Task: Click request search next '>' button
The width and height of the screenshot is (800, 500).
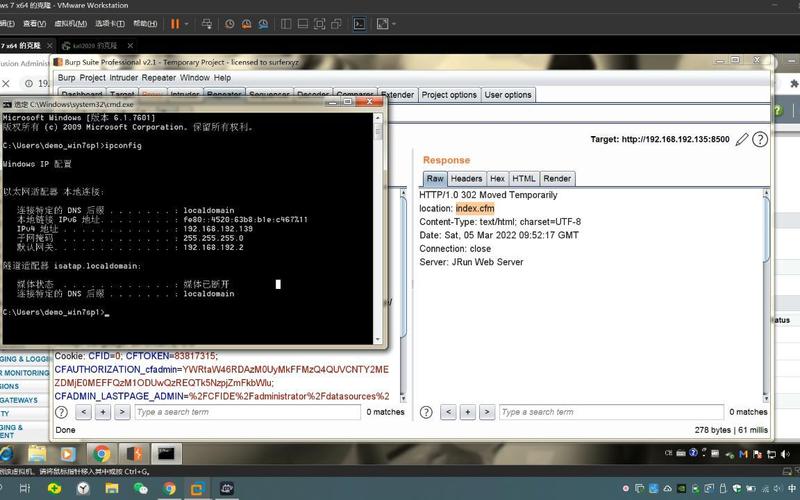Action: [122, 412]
